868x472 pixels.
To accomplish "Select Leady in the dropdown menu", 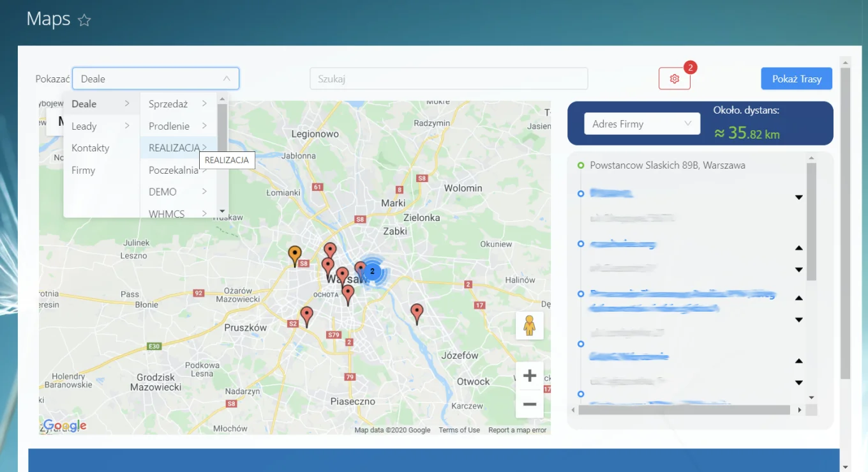I will coord(84,126).
